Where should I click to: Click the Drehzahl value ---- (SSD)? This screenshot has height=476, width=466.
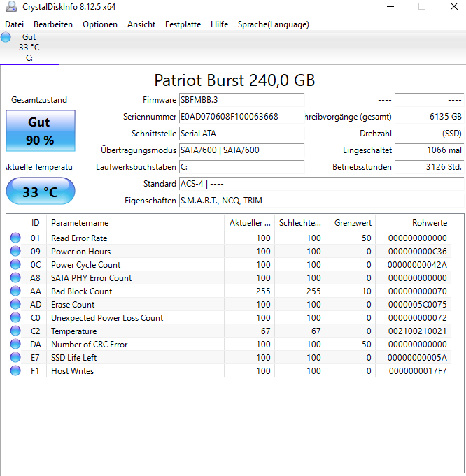(x=429, y=134)
